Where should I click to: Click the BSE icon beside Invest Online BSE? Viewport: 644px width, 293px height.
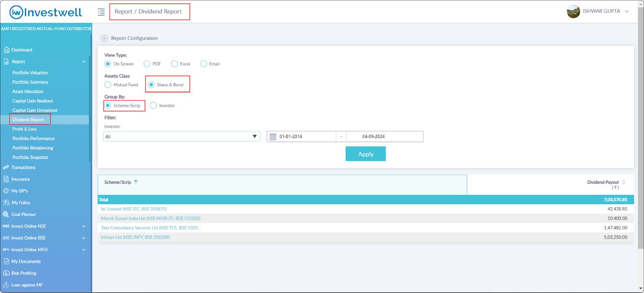coord(6,238)
